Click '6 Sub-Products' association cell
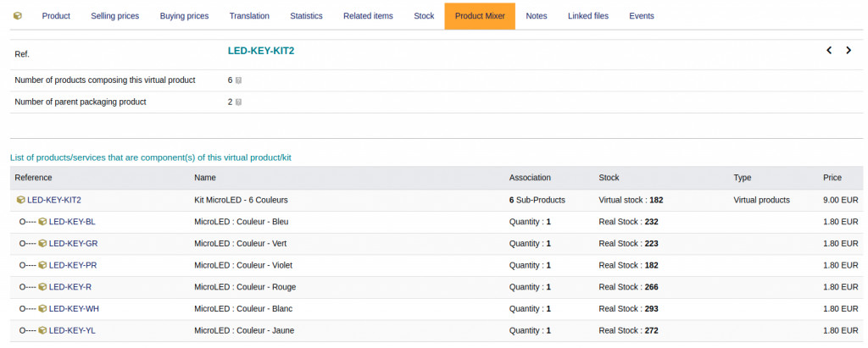Screen dimensions: 868x348 pos(537,201)
